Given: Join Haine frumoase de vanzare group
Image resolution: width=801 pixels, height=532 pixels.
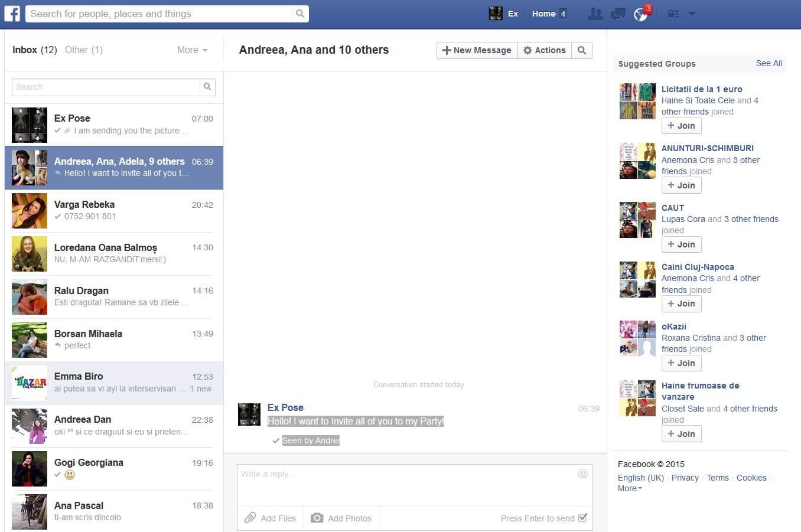Looking at the screenshot, I should [681, 434].
